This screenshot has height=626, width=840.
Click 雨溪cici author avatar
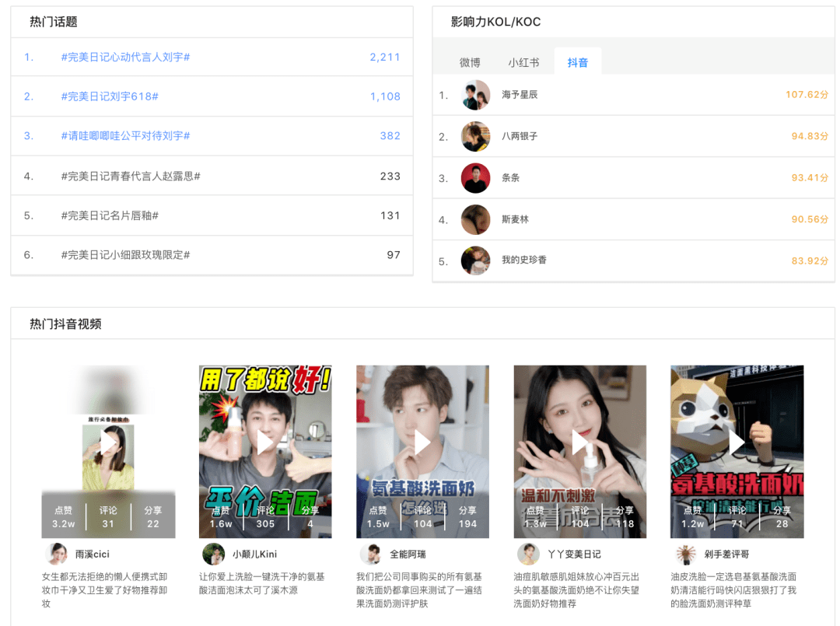coord(58,554)
